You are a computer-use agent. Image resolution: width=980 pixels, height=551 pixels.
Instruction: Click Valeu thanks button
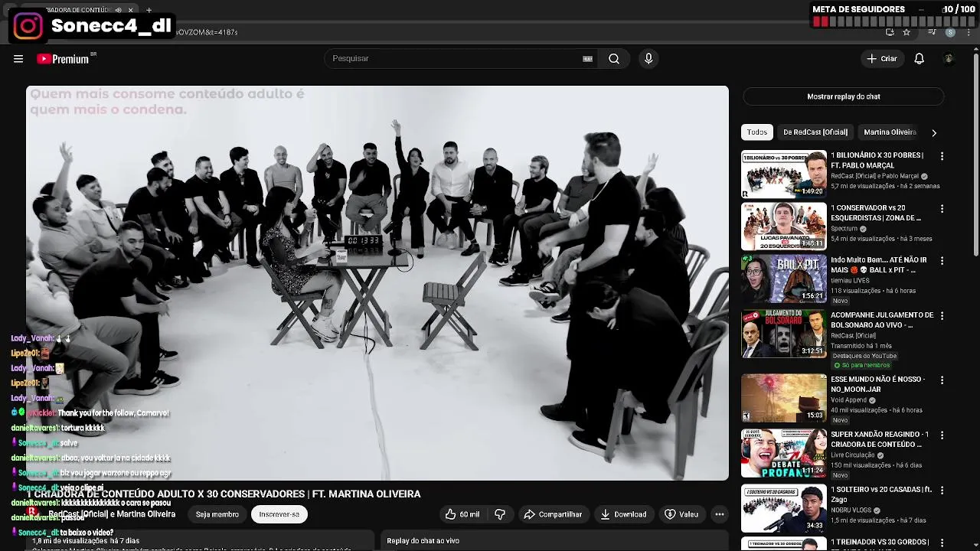(x=681, y=514)
